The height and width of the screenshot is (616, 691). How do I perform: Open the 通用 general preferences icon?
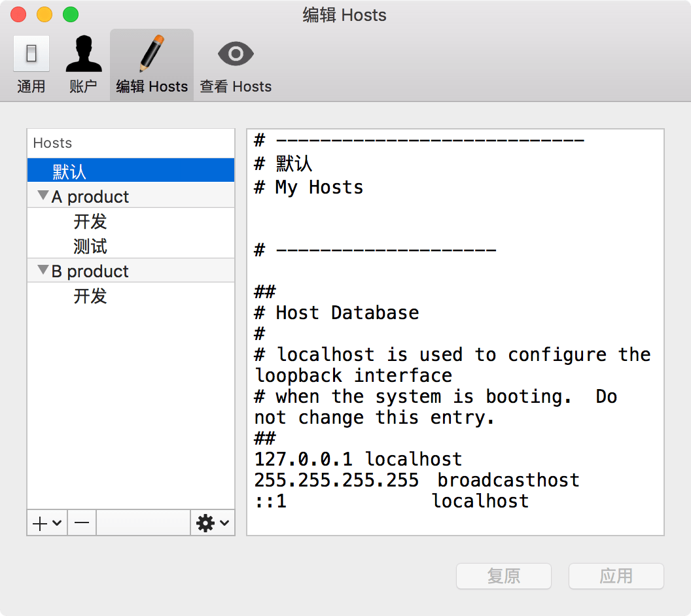click(x=31, y=54)
